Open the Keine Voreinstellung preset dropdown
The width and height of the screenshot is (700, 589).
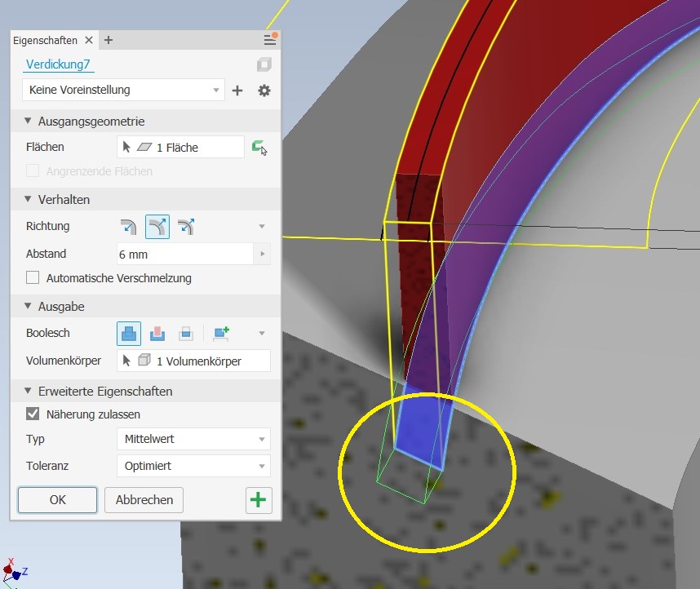pyautogui.click(x=123, y=90)
